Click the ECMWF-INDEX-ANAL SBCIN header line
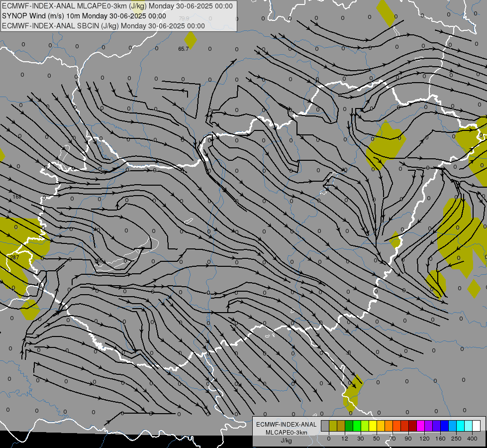487x448 pixels. [x=103, y=26]
